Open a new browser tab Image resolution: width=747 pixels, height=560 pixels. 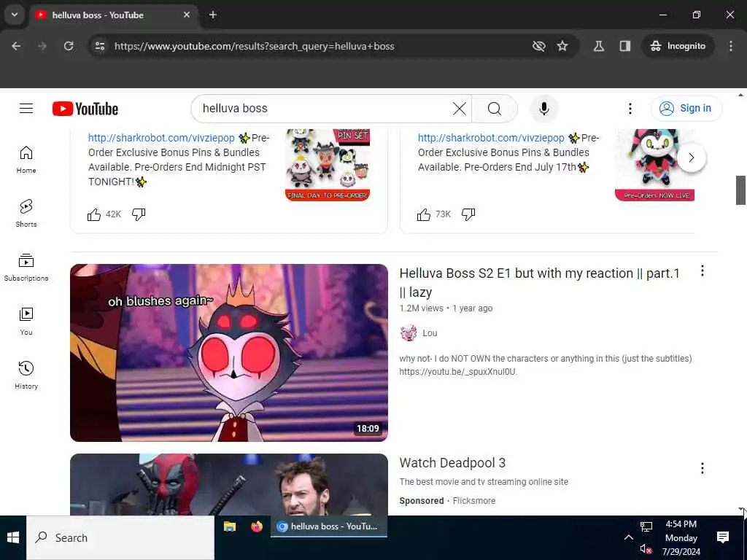(213, 15)
